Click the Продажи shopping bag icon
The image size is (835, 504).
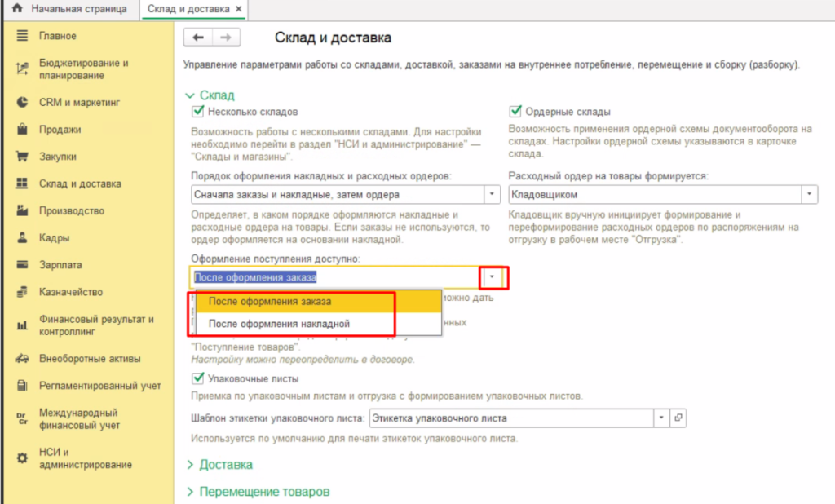pyautogui.click(x=22, y=130)
